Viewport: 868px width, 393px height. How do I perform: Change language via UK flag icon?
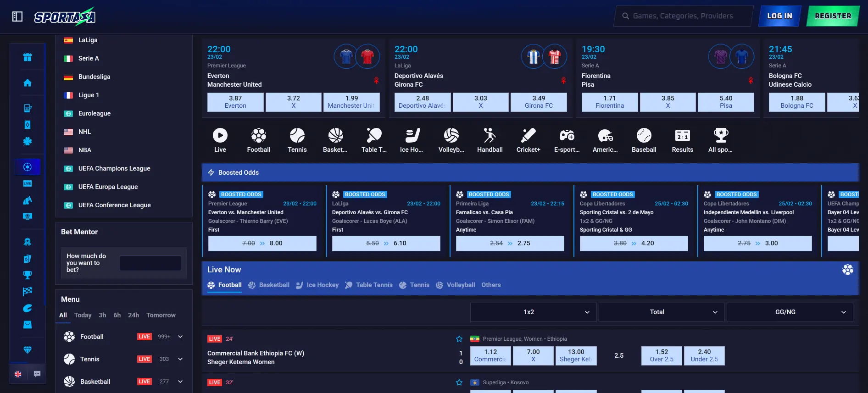[x=18, y=374]
